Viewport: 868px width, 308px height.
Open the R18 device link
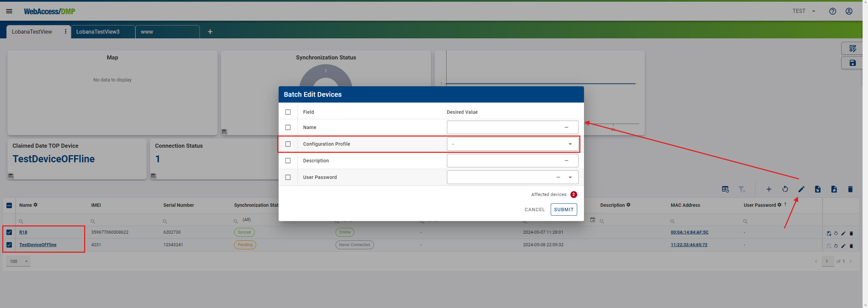tap(23, 232)
